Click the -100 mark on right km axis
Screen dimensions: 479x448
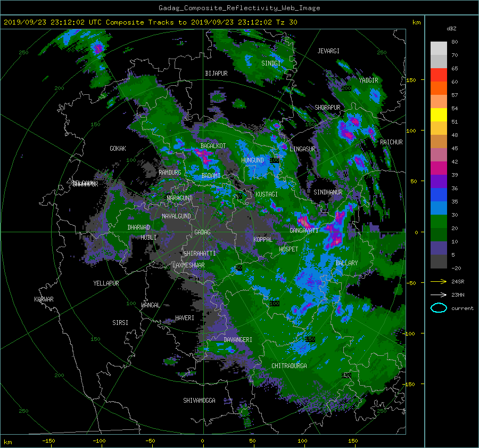tap(408, 333)
